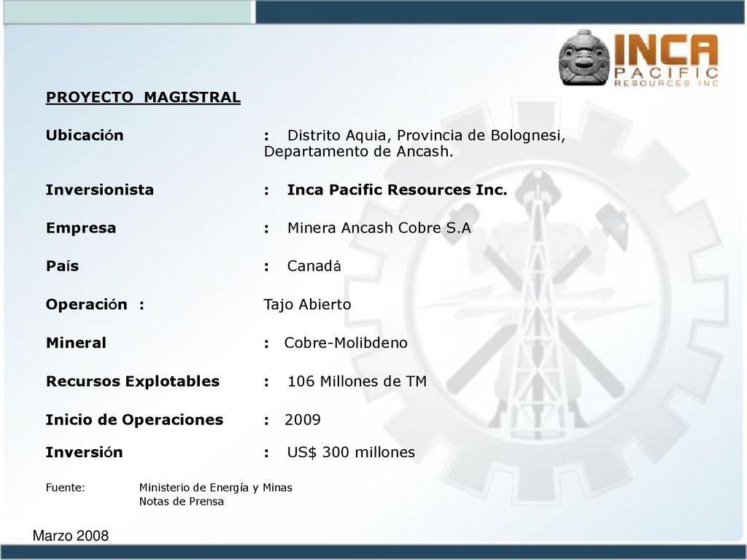The height and width of the screenshot is (560, 747).
Task: Select 'Tajo Abierto' text
Action: pos(307,305)
